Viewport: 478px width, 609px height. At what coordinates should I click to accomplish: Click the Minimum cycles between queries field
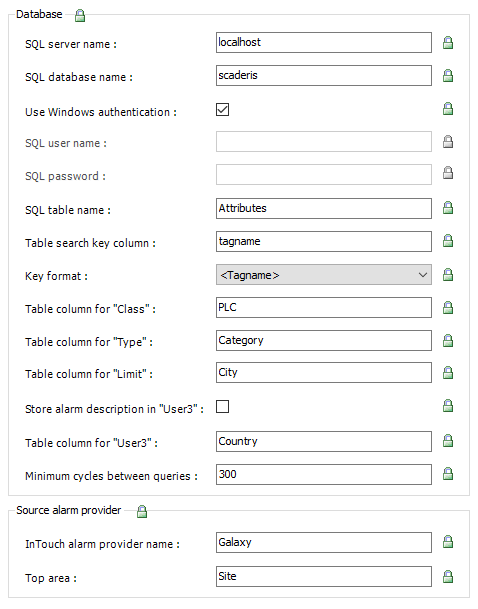pos(323,474)
